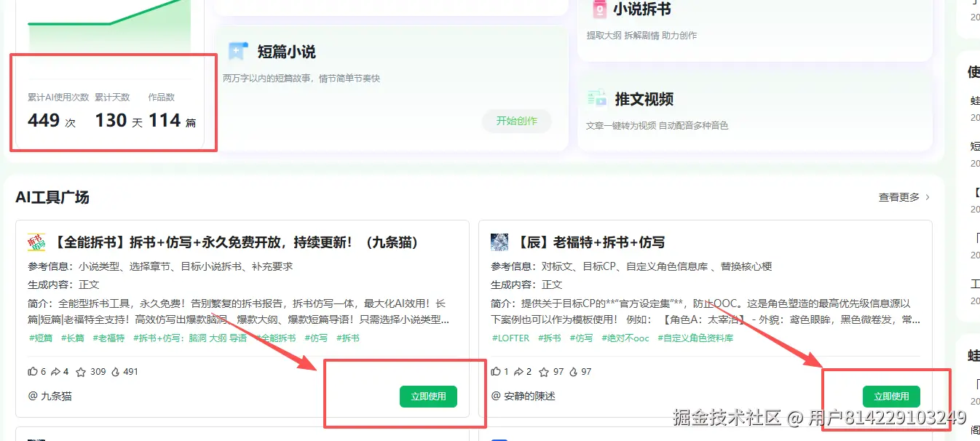Select the #短篇 tag
This screenshot has width=980, height=441.
coord(41,338)
